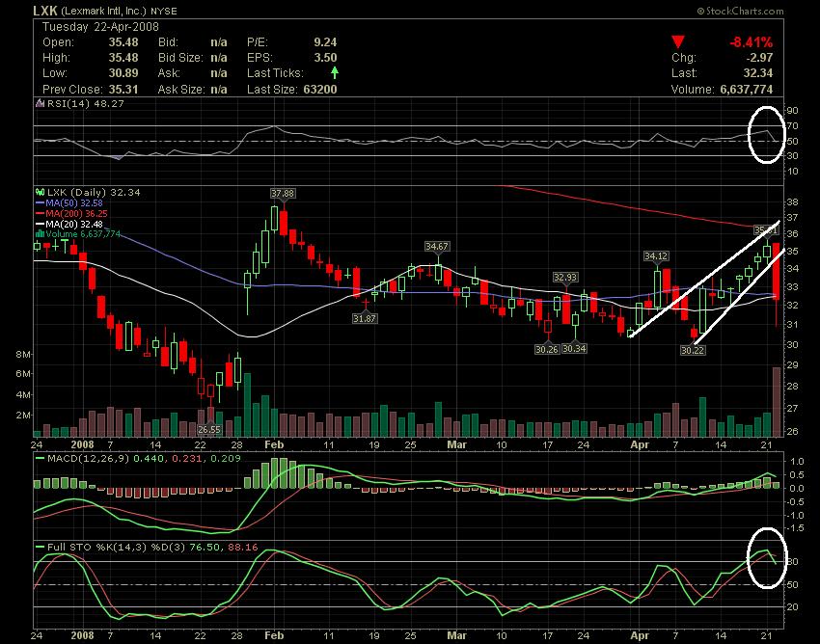The height and width of the screenshot is (644, 820).
Task: Click the 31.87 price low label
Action: 365,318
